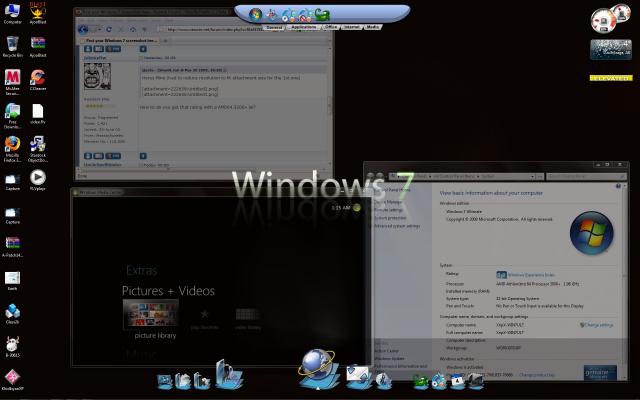The height and width of the screenshot is (400, 640).
Task: Click the browser home icon
Action: 133,29
